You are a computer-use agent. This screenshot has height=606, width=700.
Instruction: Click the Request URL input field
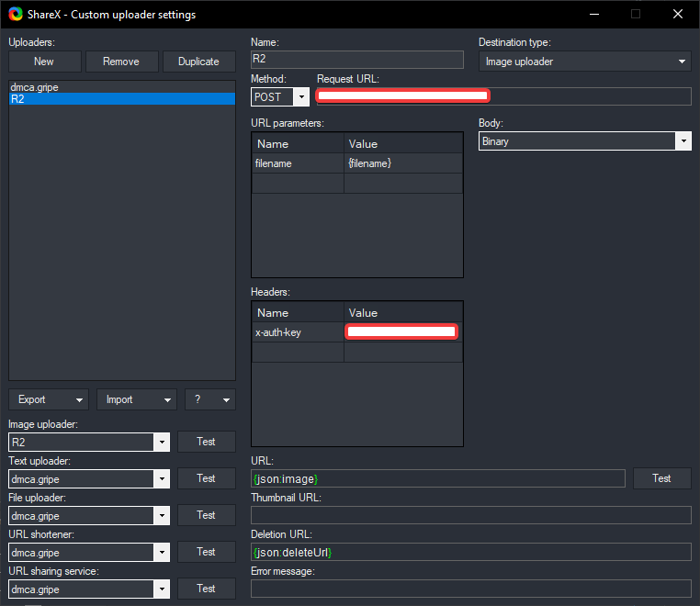click(504, 96)
